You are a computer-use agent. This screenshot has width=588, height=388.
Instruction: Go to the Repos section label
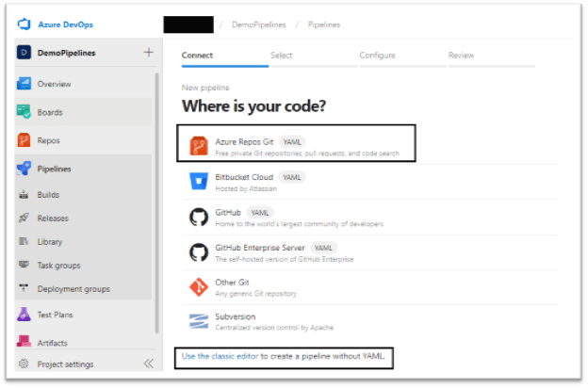pyautogui.click(x=48, y=140)
